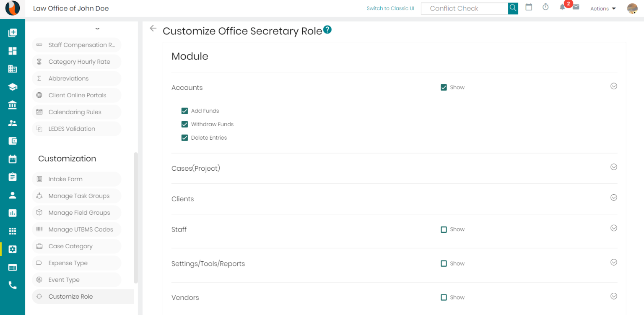This screenshot has height=315, width=644.
Task: Open Customize Role in settings menu
Action: [x=83, y=297]
